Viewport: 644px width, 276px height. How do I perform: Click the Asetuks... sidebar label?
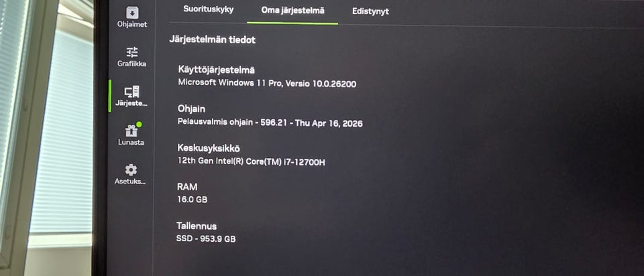[x=130, y=182]
